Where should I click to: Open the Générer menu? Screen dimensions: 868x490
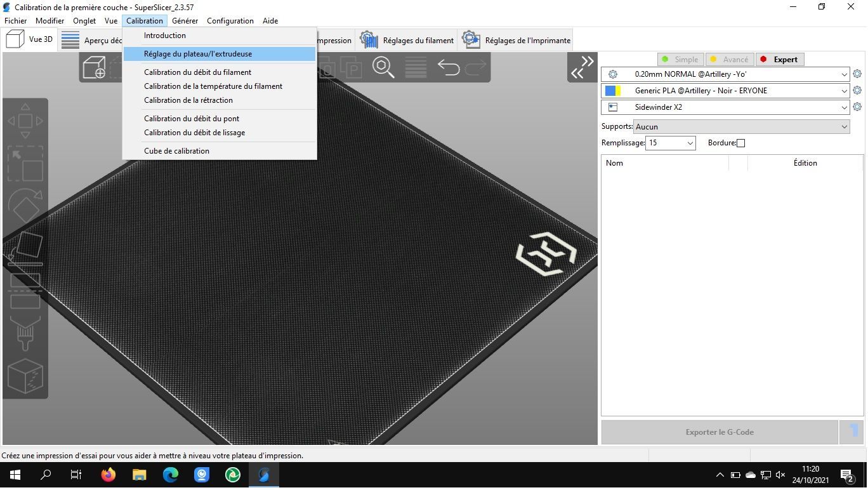185,21
